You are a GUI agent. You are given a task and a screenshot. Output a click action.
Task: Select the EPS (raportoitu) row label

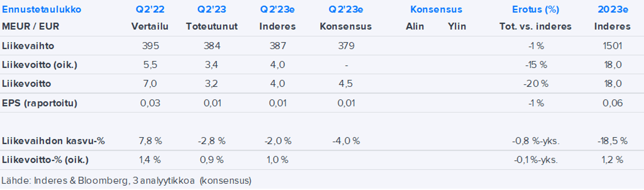[40, 103]
